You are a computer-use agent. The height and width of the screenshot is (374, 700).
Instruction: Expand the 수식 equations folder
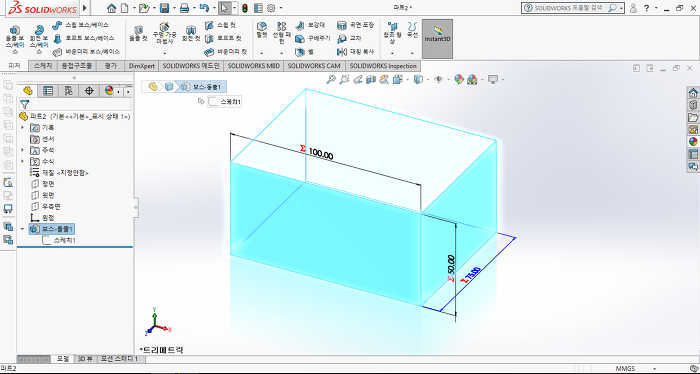coord(22,161)
